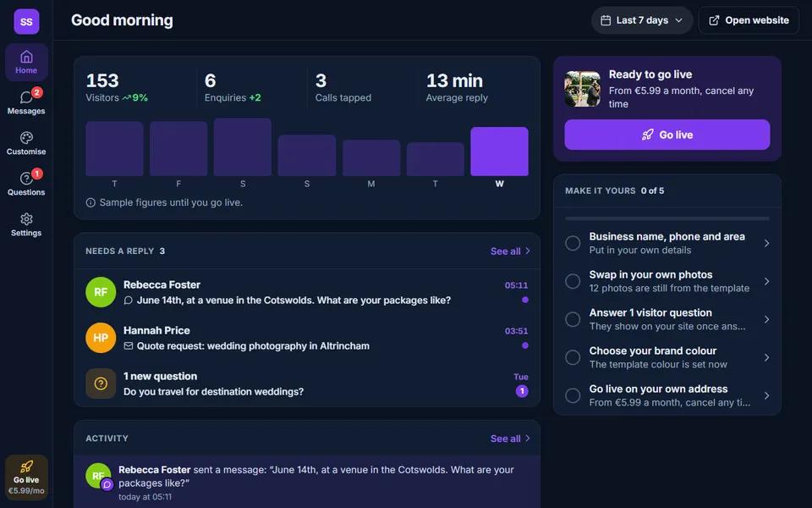Image resolution: width=812 pixels, height=508 pixels.
Task: Click the HP avatar for Hannah Price
Action: (x=101, y=338)
